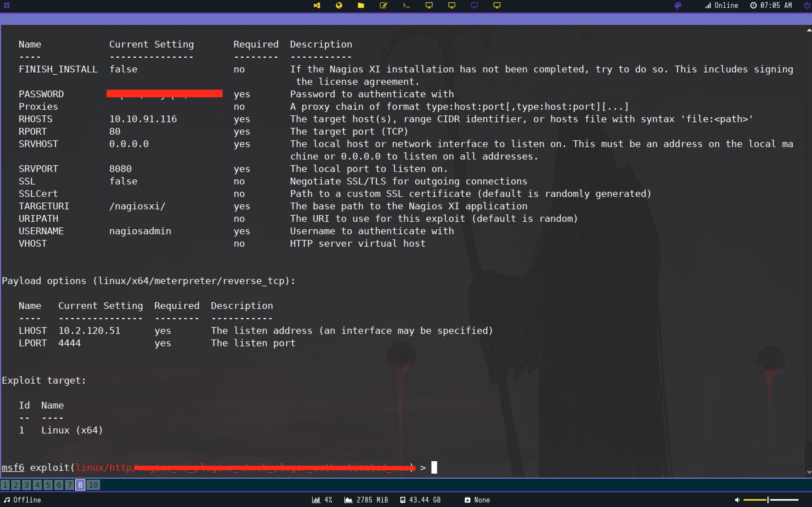Switch to workspace 3
Viewport: 812px width, 507px height.
[27, 485]
